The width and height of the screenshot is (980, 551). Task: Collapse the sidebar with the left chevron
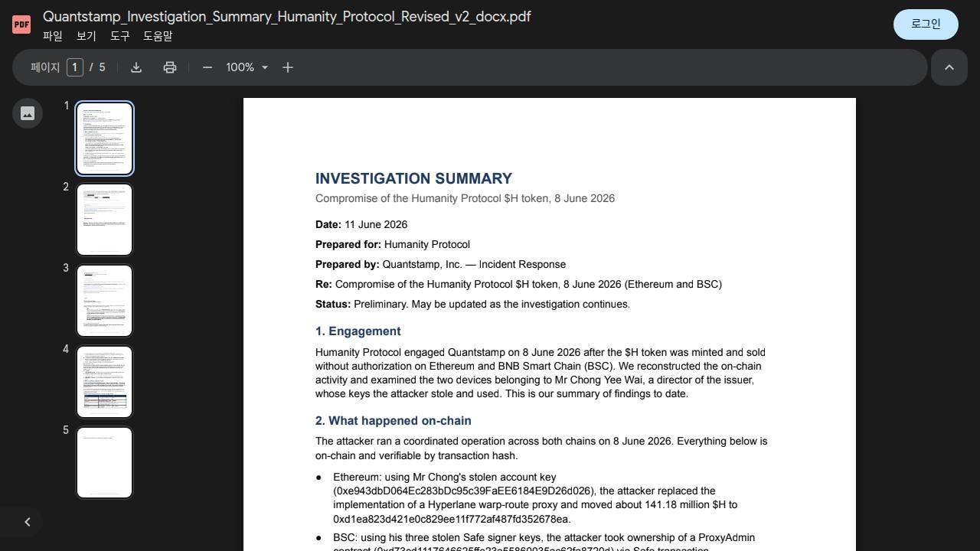pos(28,522)
